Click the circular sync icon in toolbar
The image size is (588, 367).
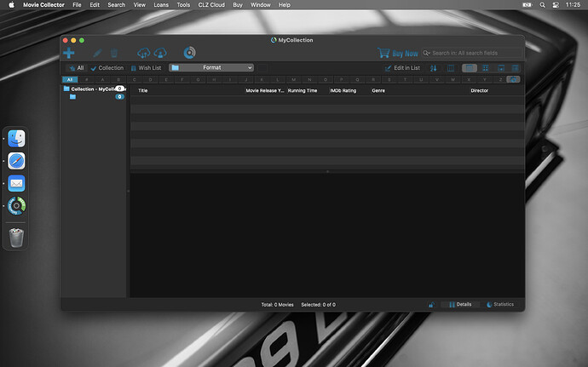coord(189,53)
